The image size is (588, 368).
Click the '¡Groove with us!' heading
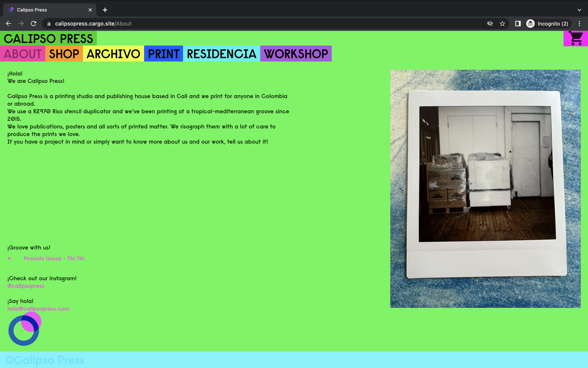[x=29, y=248]
